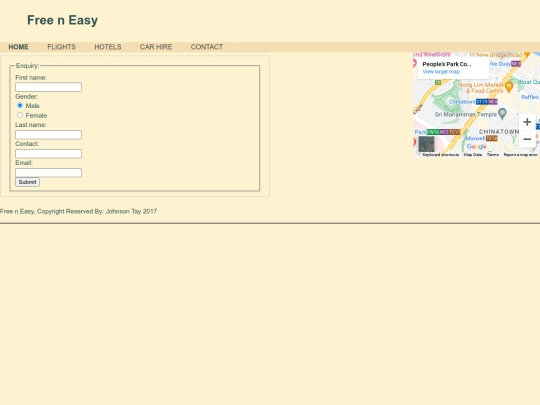Switch map to satellite thumbnail view

tap(426, 144)
